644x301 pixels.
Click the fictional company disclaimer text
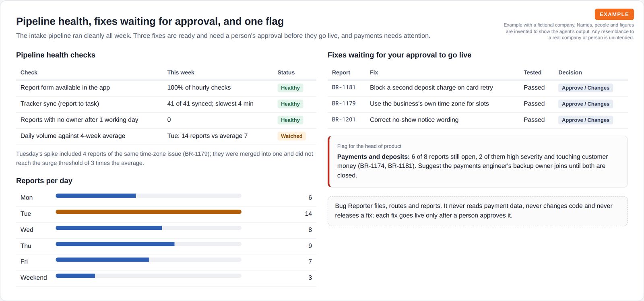569,31
